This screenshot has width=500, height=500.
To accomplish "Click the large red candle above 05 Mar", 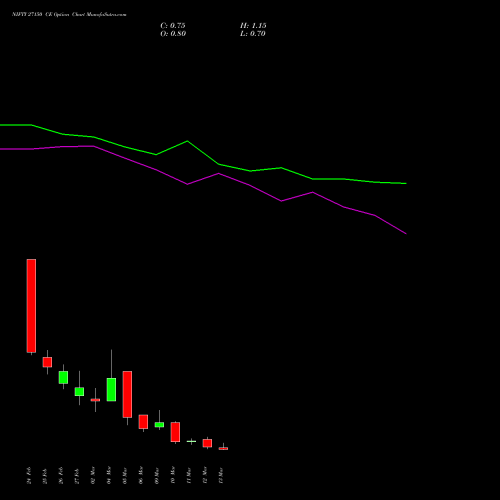I will [127, 394].
